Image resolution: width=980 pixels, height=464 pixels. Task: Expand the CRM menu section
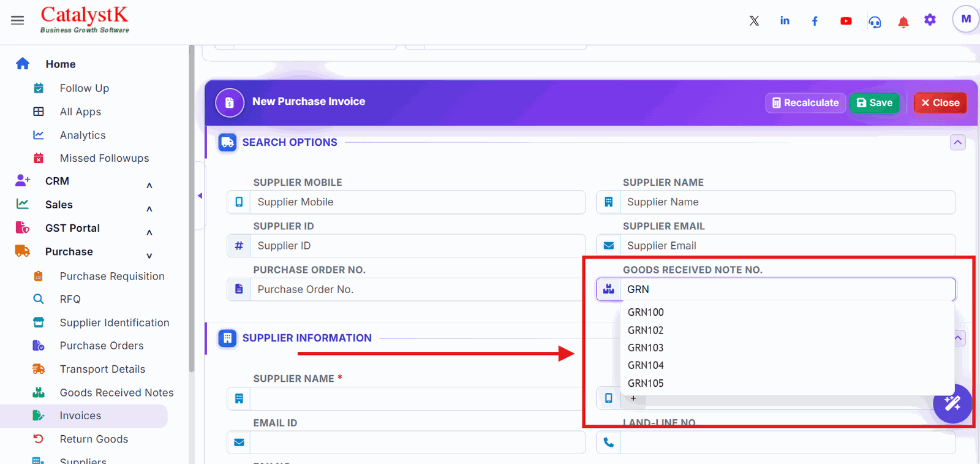tap(149, 185)
